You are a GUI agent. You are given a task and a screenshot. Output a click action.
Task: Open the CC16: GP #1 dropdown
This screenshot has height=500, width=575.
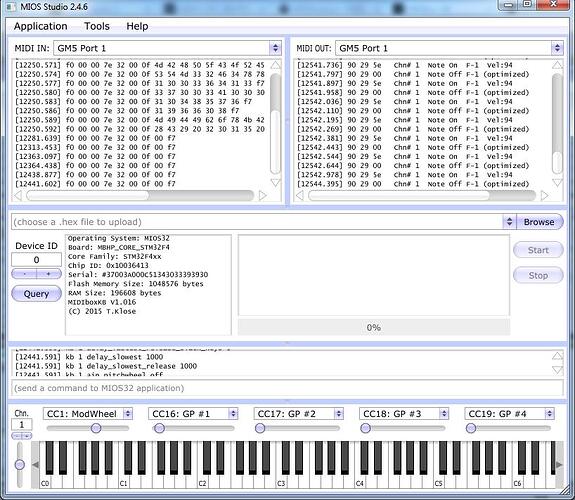(233, 414)
